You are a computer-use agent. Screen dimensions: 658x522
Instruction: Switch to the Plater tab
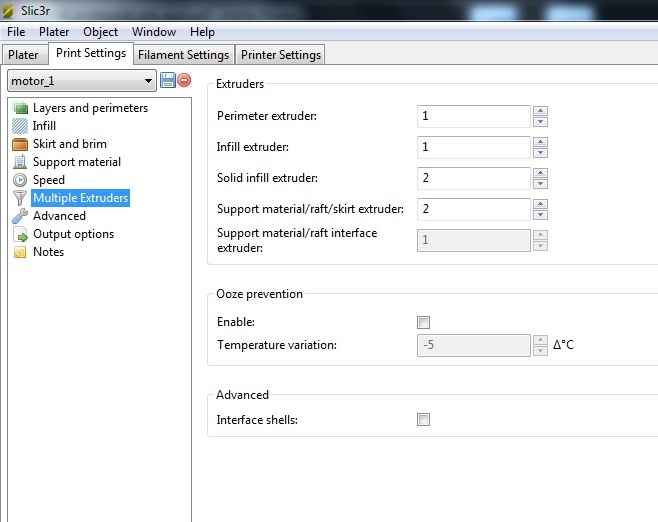(x=24, y=55)
